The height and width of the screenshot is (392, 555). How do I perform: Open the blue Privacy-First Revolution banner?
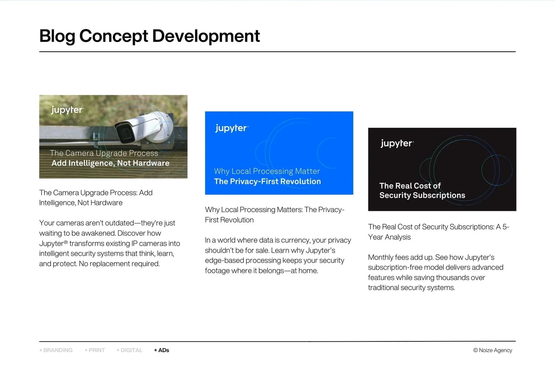pyautogui.click(x=279, y=153)
